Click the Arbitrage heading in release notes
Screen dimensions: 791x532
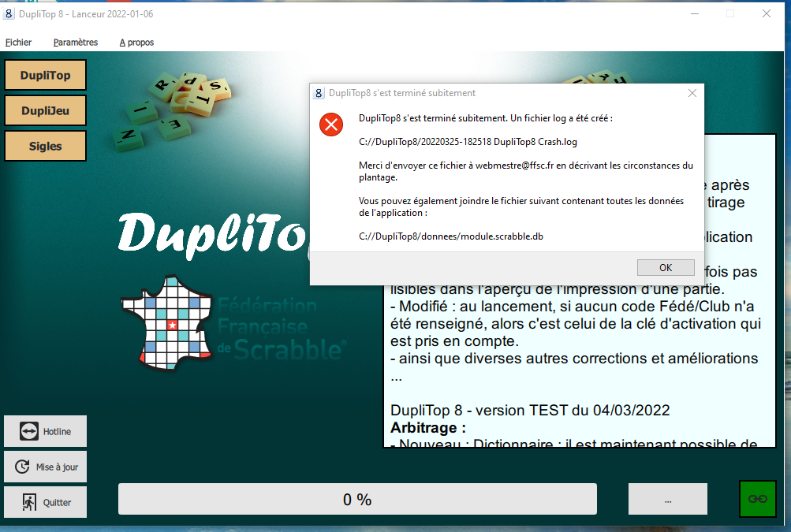427,428
